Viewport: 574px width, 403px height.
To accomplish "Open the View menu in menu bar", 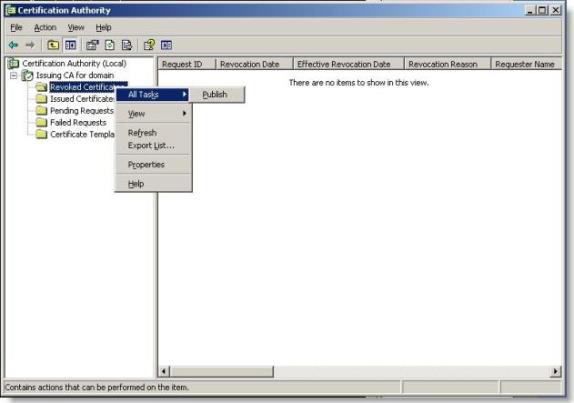I will 76,27.
